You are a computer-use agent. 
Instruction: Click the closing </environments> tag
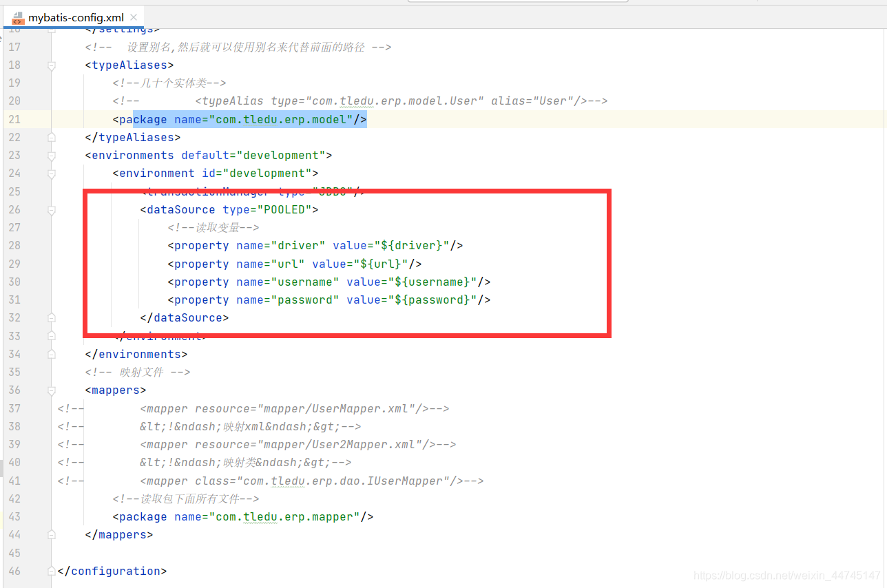(x=136, y=354)
